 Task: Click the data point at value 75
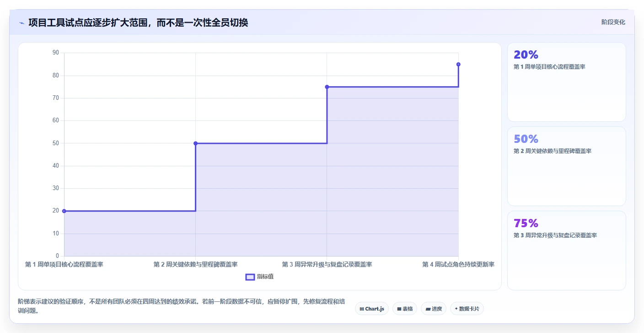(x=327, y=87)
